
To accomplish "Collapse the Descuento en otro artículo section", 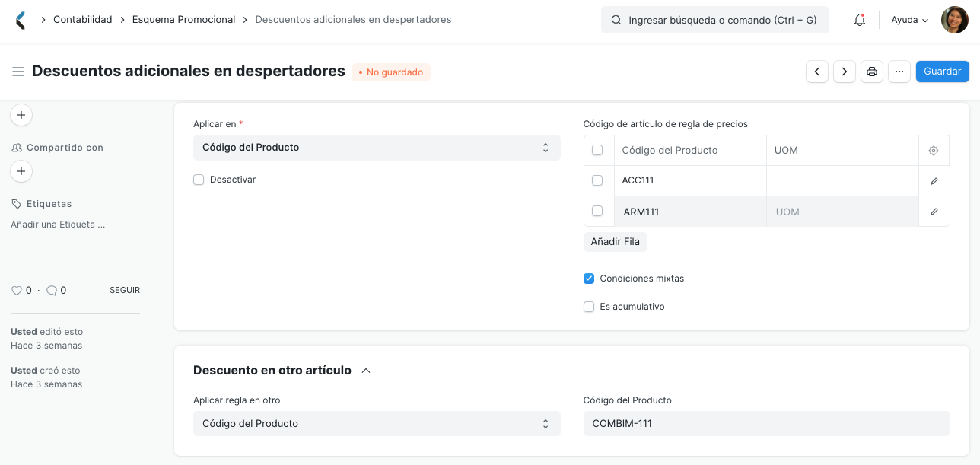I will pos(366,371).
